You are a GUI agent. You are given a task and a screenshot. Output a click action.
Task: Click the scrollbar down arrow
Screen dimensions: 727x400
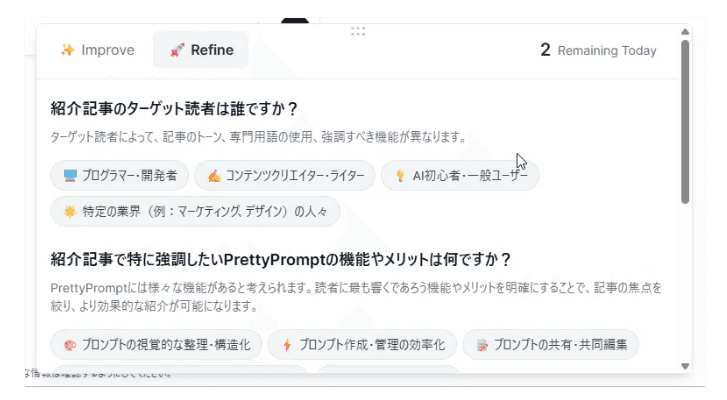685,366
